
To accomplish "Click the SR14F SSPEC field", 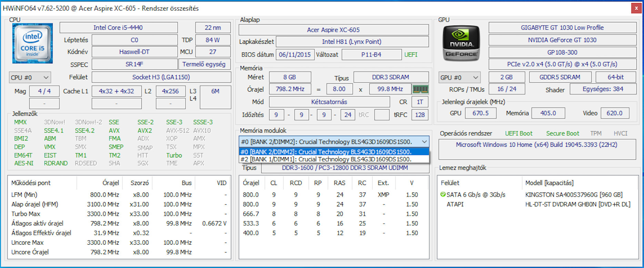I will click(134, 64).
